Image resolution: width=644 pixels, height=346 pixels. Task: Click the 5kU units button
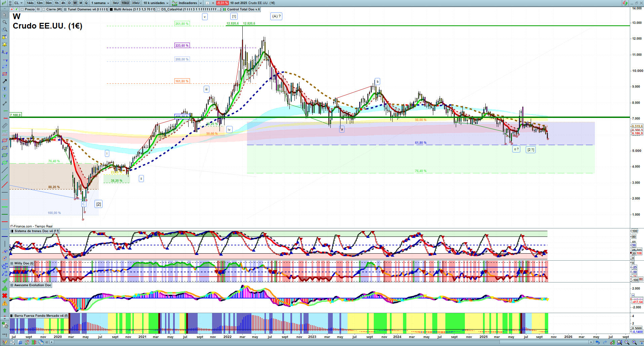click(x=116, y=3)
